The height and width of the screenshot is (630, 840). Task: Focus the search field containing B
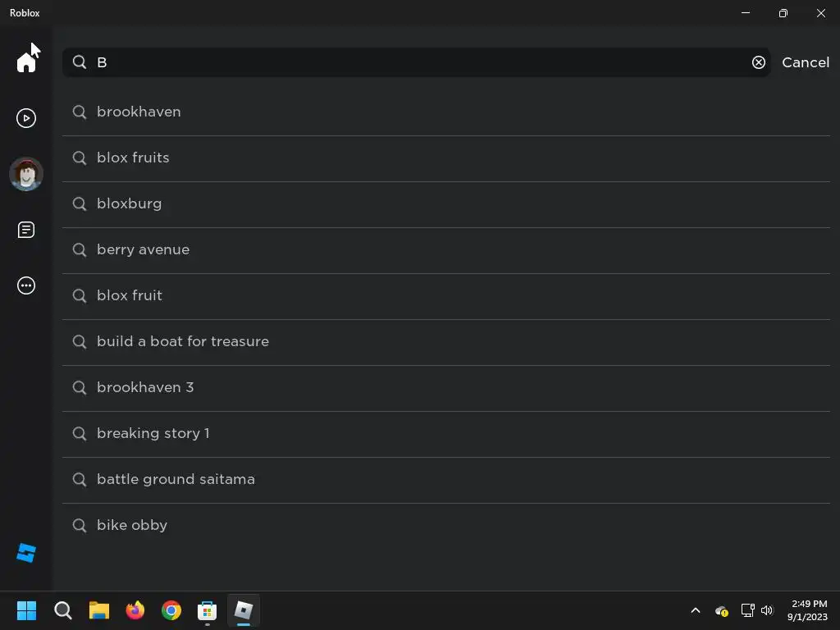pos(416,62)
